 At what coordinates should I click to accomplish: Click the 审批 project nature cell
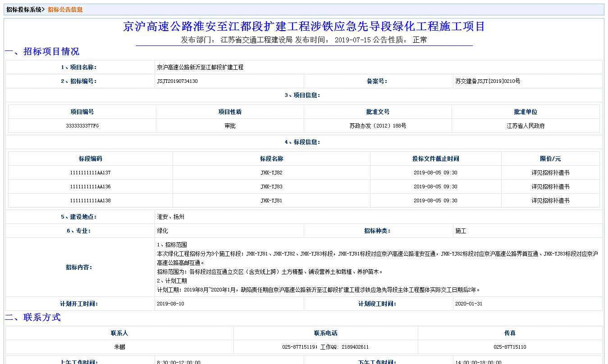tap(230, 126)
